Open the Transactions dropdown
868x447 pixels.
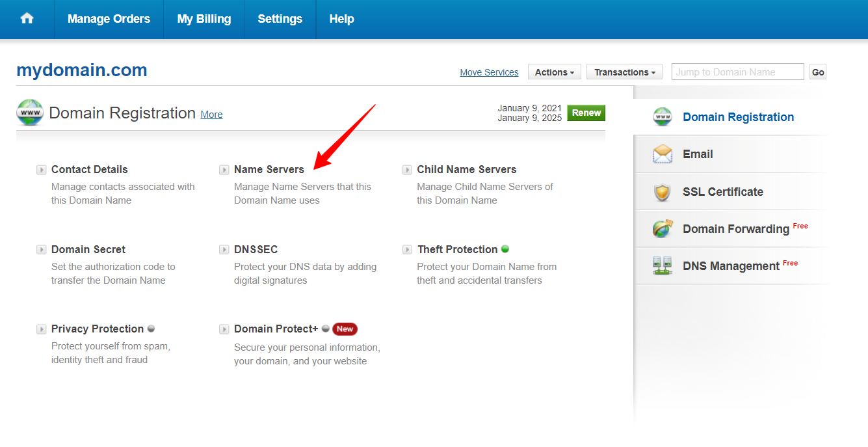(x=624, y=72)
